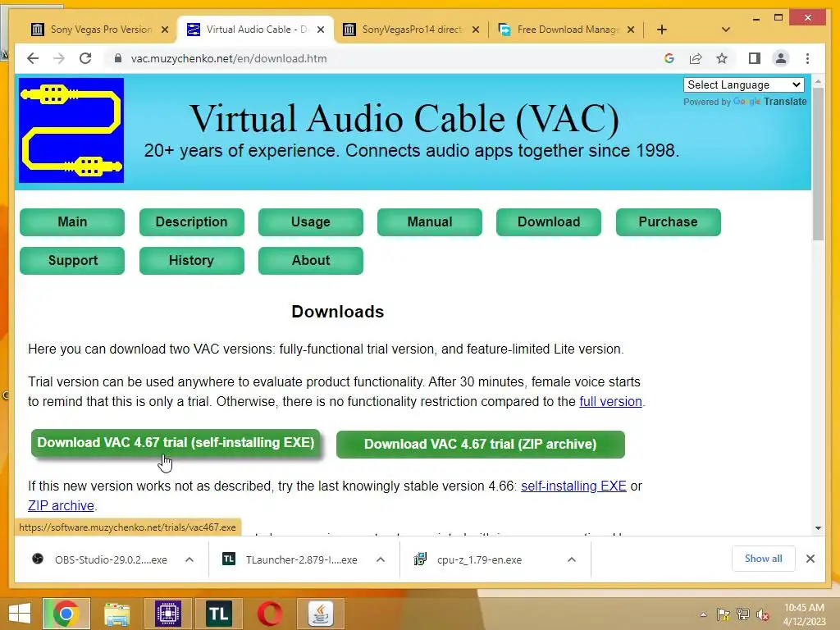Screen dimensions: 840x630
Task: Show hidden tray icons arrow
Action: [x=703, y=614]
